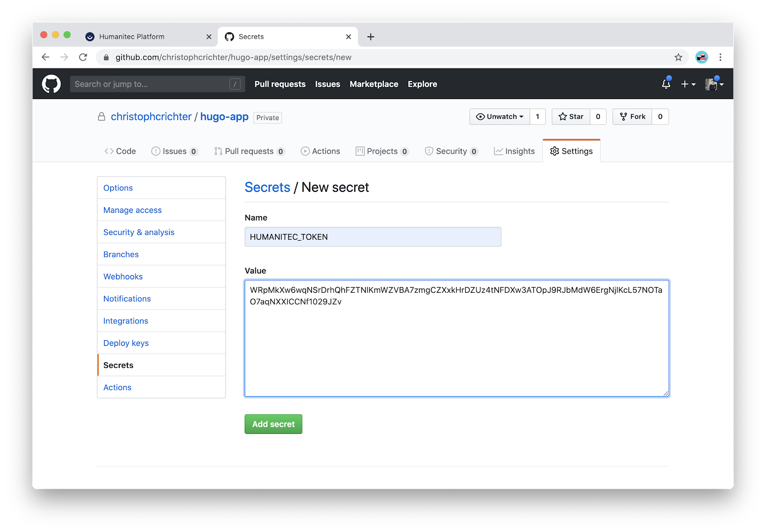Open Notifications settings

[161, 299]
